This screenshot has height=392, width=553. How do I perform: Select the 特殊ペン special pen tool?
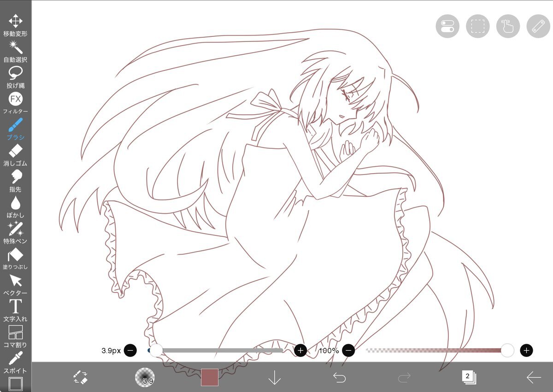tap(16, 233)
